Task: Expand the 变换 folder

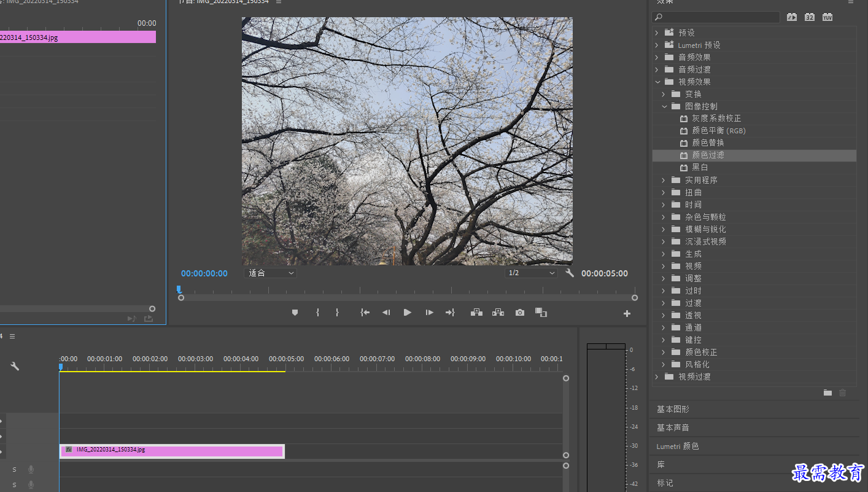Action: pos(663,94)
